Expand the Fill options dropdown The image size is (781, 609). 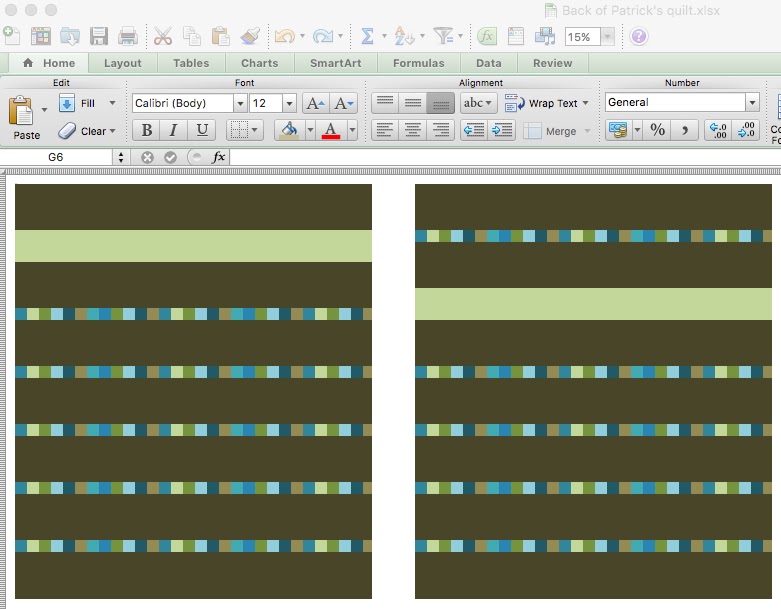[x=113, y=103]
